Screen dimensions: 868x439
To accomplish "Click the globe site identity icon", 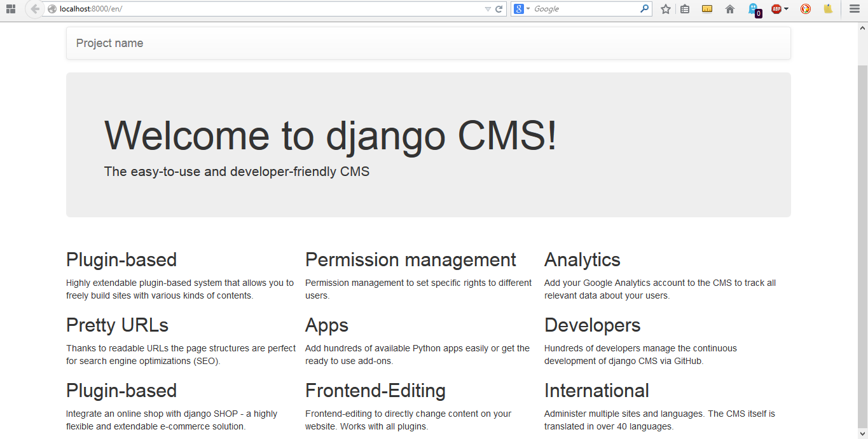I will pyautogui.click(x=51, y=9).
